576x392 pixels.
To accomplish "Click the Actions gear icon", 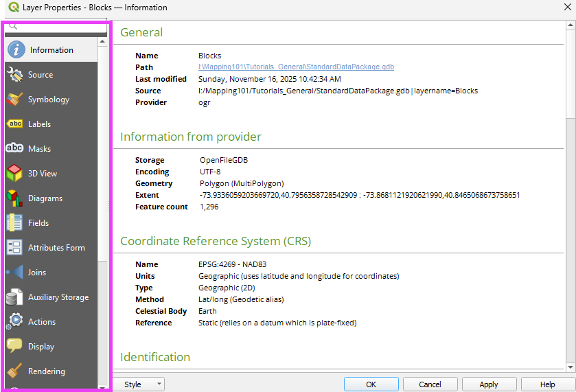I will point(14,321).
